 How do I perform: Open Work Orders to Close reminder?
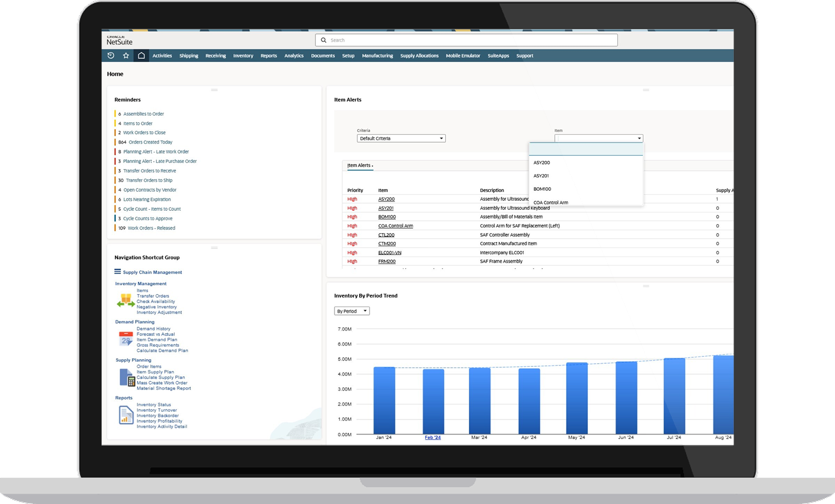pyautogui.click(x=144, y=133)
